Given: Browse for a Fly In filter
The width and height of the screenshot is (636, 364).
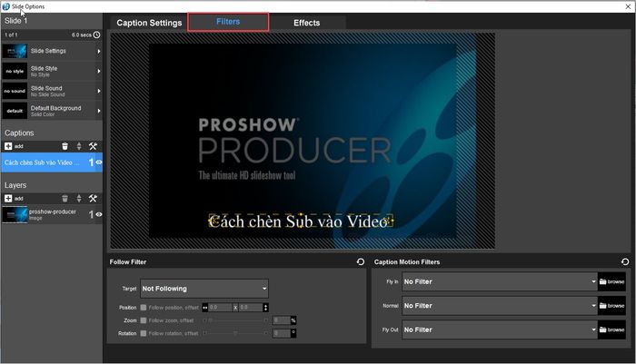Looking at the screenshot, I should [x=611, y=281].
